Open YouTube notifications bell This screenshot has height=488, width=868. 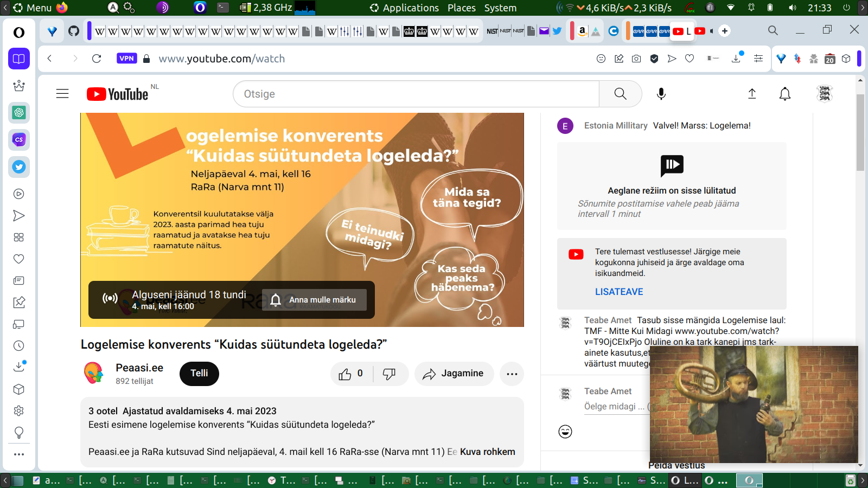coord(784,94)
